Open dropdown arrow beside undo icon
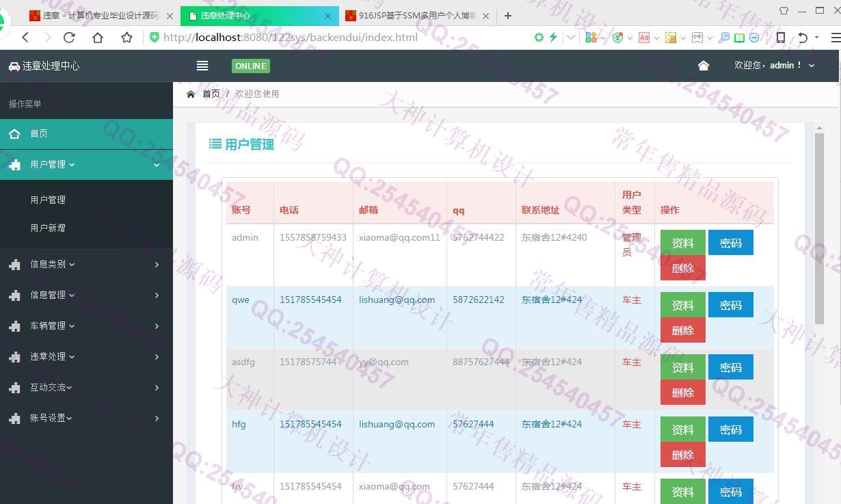This screenshot has height=504, width=841. (816, 38)
